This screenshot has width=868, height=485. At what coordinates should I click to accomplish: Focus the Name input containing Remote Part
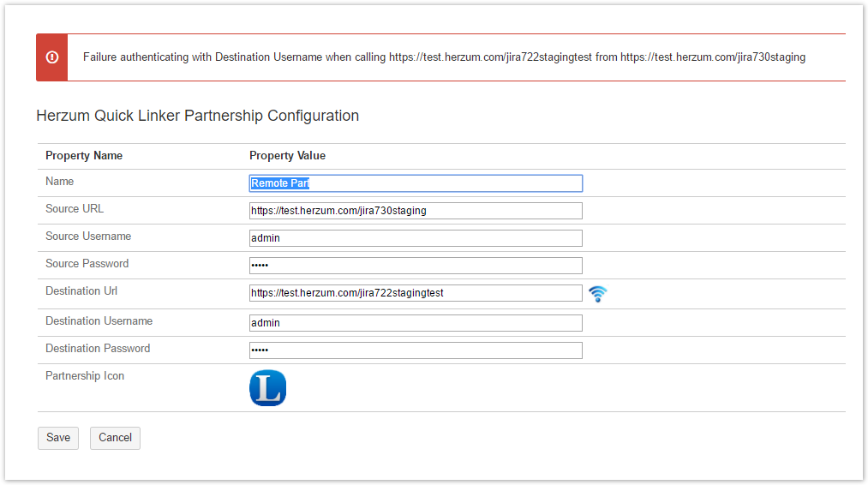click(416, 183)
